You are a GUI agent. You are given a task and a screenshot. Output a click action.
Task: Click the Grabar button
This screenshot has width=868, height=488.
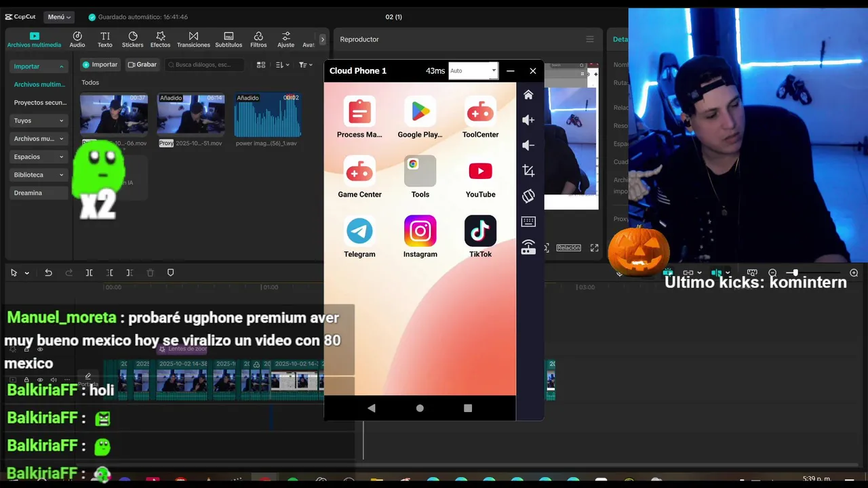142,64
